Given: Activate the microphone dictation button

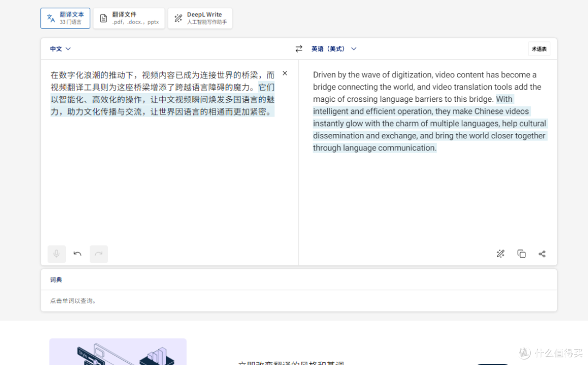Looking at the screenshot, I should click(x=57, y=254).
